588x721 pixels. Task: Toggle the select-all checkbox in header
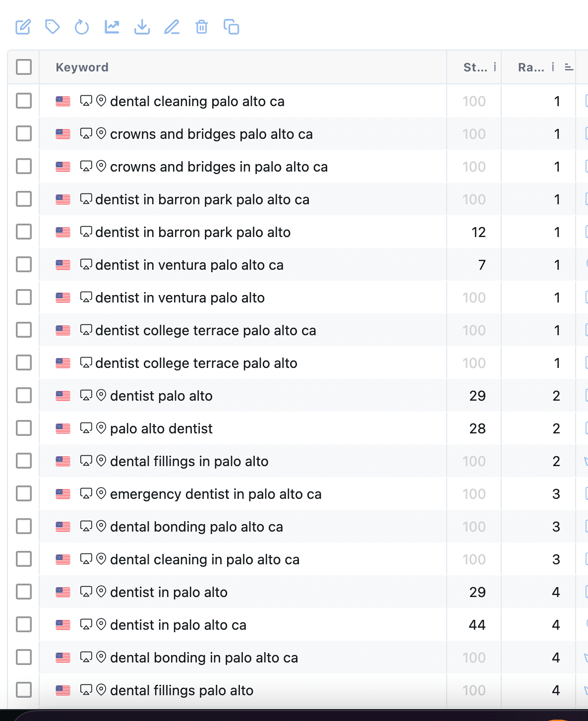[x=24, y=67]
